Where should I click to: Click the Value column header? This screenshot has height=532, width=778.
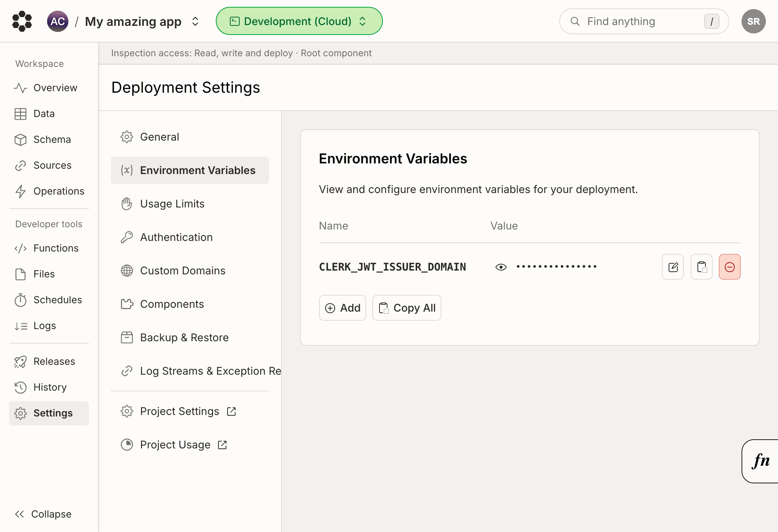pyautogui.click(x=504, y=226)
